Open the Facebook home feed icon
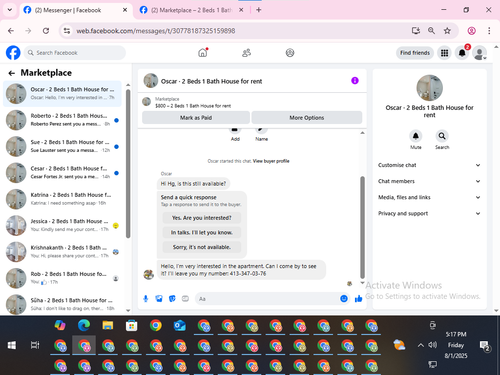 pyautogui.click(x=203, y=53)
